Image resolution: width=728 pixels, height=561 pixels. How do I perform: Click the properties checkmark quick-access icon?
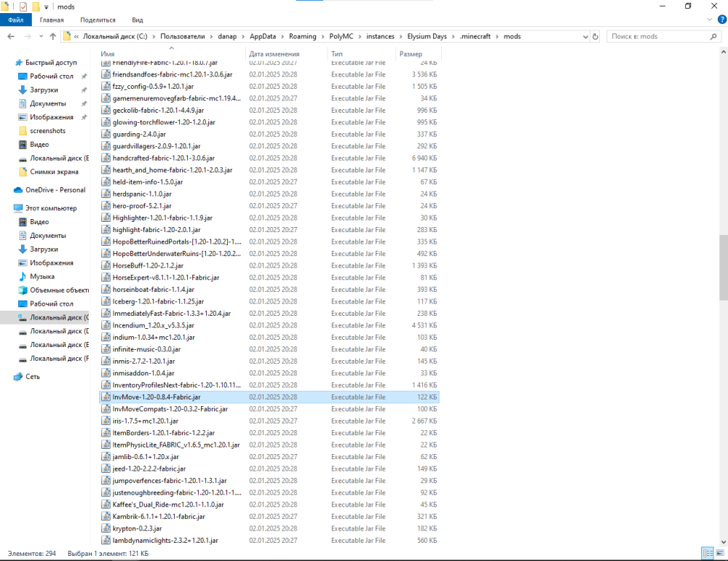point(23,7)
